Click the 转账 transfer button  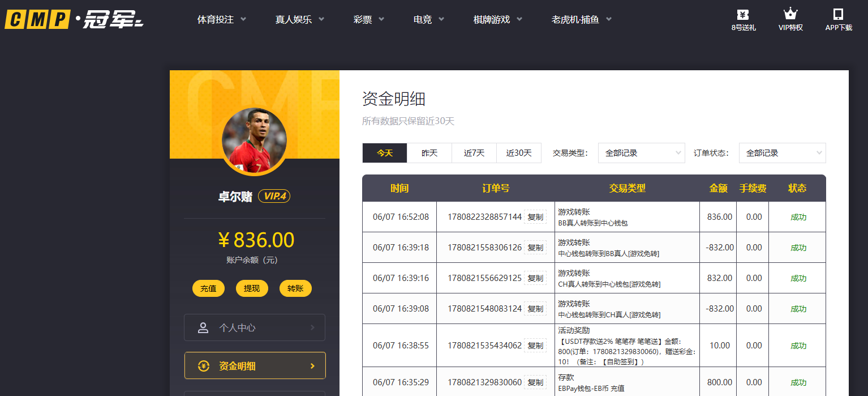[295, 288]
